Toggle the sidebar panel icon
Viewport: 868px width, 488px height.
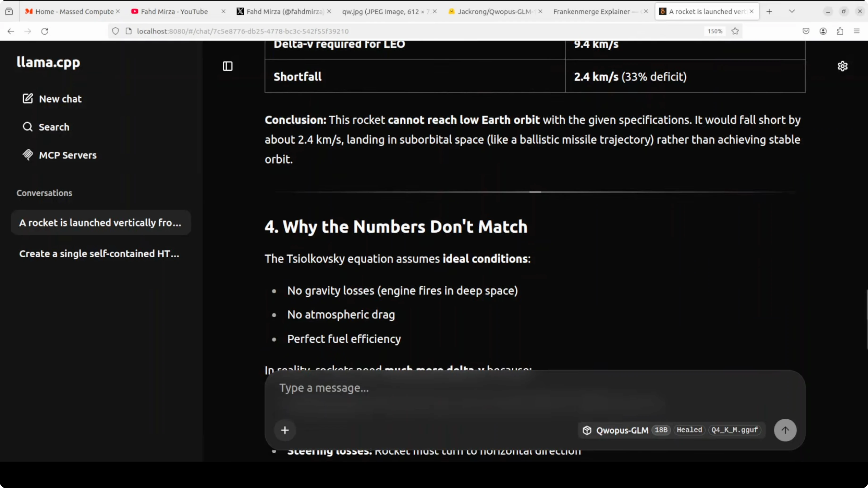(x=227, y=66)
